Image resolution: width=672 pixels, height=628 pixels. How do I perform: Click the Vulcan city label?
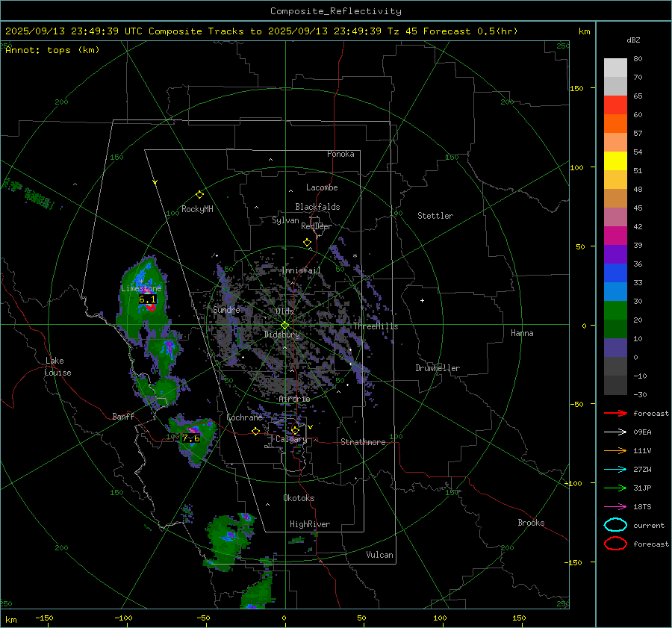pyautogui.click(x=380, y=555)
